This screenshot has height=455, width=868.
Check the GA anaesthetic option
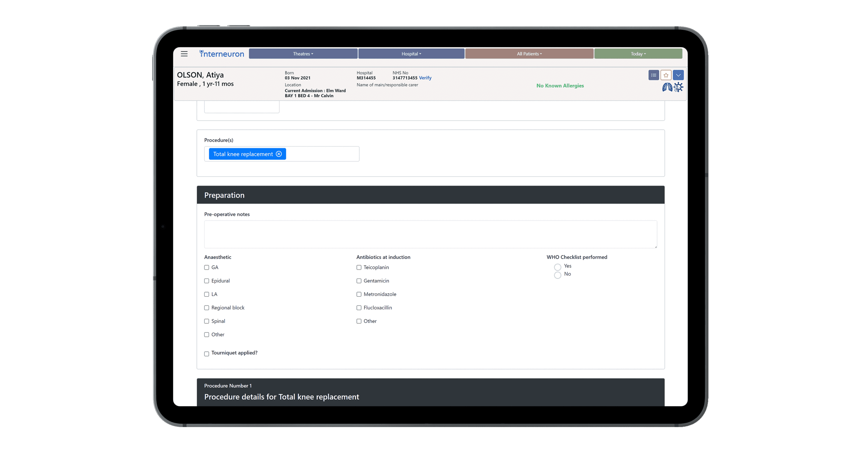pyautogui.click(x=207, y=268)
